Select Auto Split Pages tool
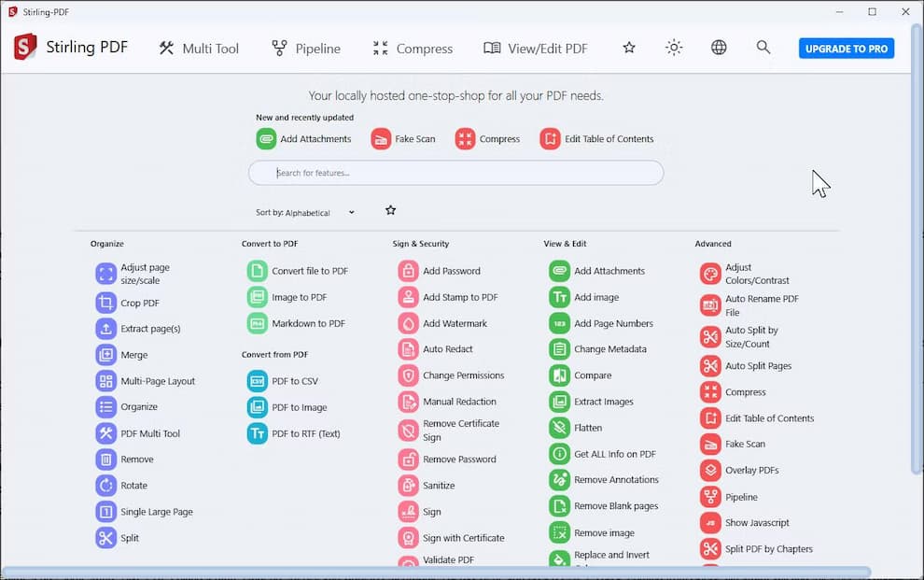The height and width of the screenshot is (580, 924). tap(747, 366)
